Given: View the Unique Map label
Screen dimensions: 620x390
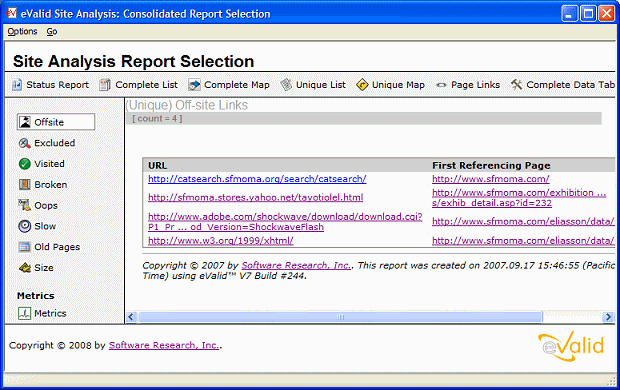Looking at the screenshot, I should [398, 85].
